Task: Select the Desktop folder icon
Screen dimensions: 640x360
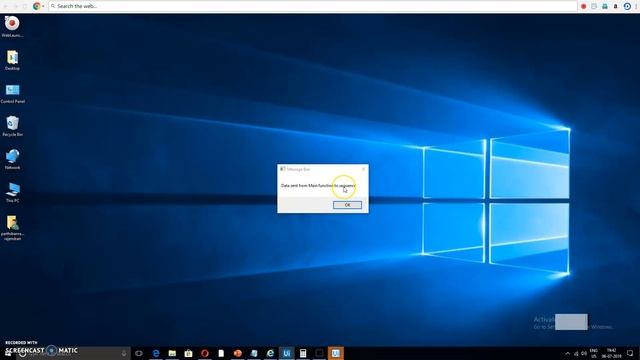Action: 12,60
